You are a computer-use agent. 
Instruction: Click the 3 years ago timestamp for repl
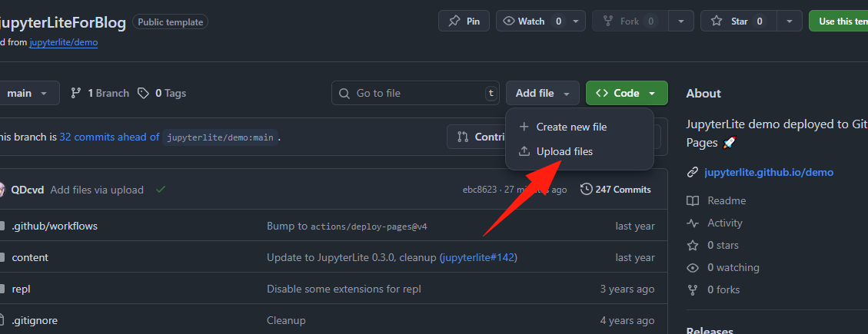627,289
